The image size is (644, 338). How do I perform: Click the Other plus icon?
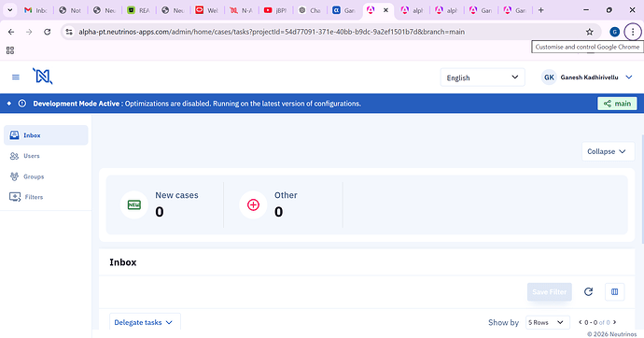pos(253,204)
